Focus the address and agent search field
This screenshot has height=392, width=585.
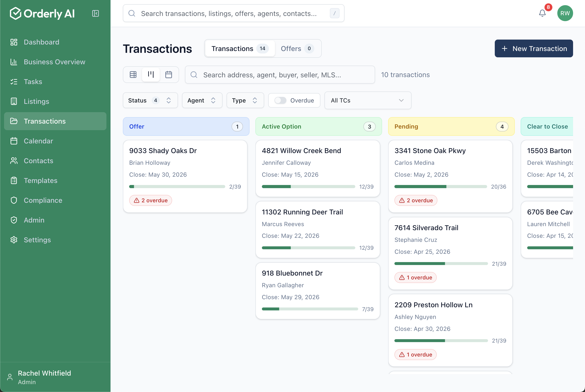click(279, 74)
